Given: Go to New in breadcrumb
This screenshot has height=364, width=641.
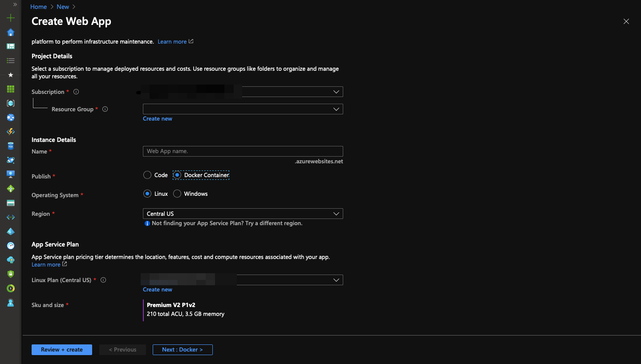Looking at the screenshot, I should point(63,7).
